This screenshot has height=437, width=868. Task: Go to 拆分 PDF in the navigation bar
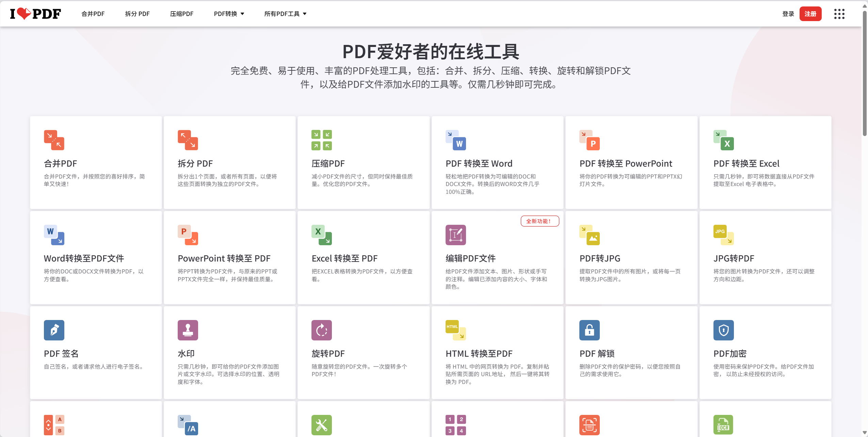[137, 14]
